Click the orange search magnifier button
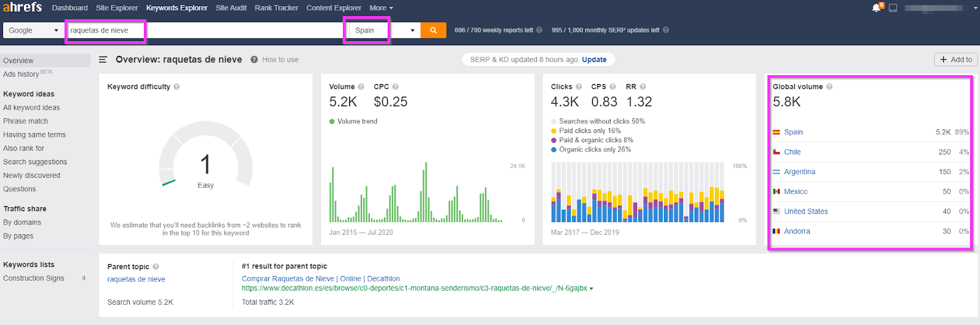Screen dimensions: 980x325 click(x=434, y=30)
